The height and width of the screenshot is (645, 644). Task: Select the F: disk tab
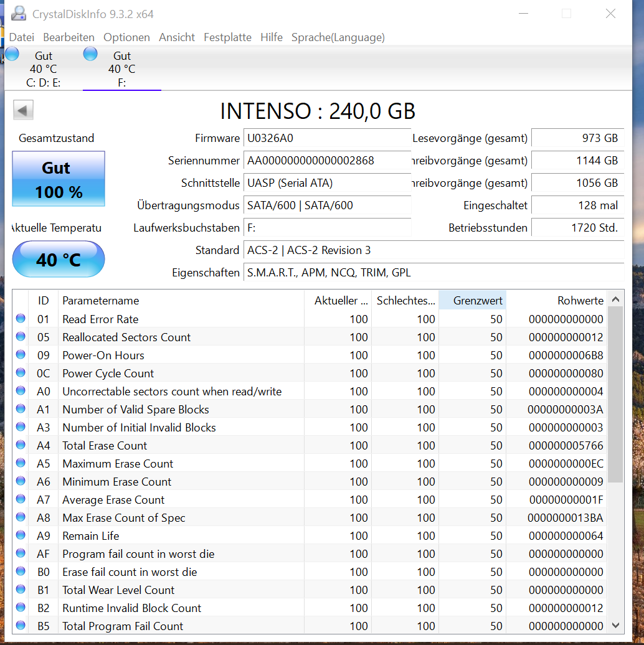[122, 68]
